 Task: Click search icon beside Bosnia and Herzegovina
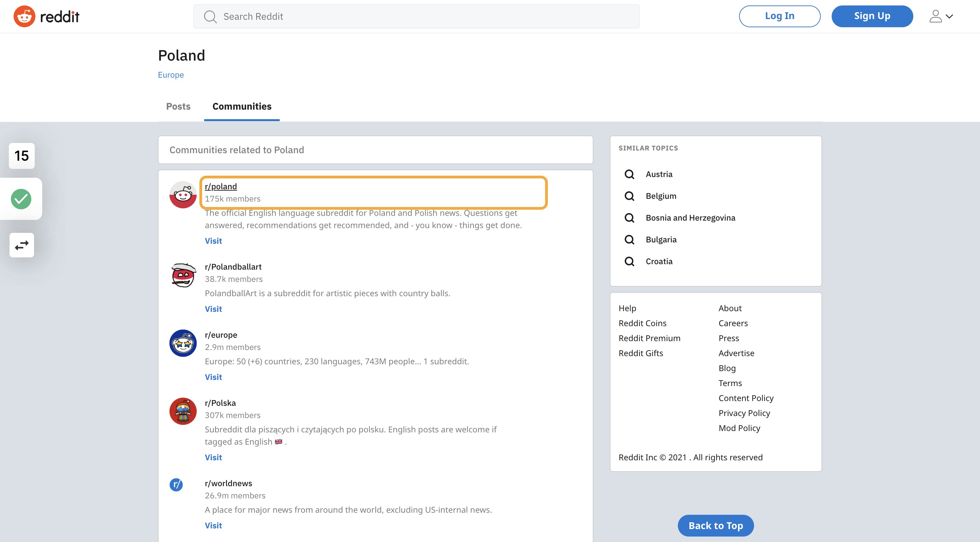pyautogui.click(x=629, y=218)
